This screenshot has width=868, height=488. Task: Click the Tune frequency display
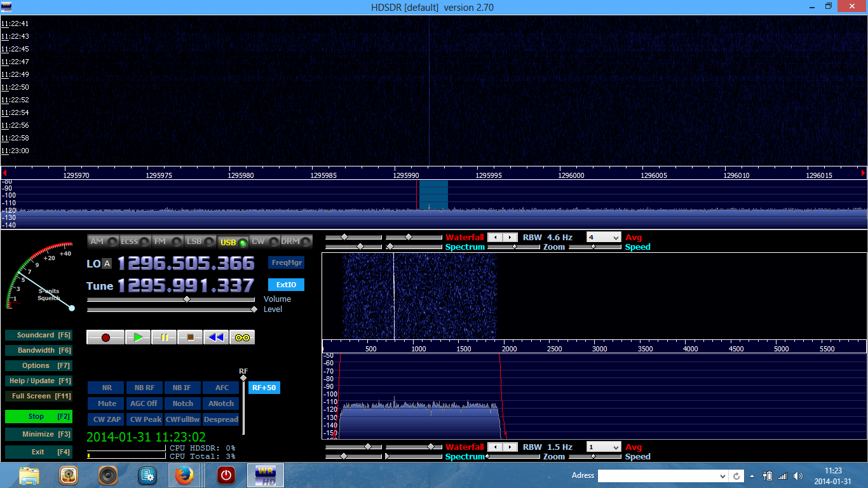[186, 285]
